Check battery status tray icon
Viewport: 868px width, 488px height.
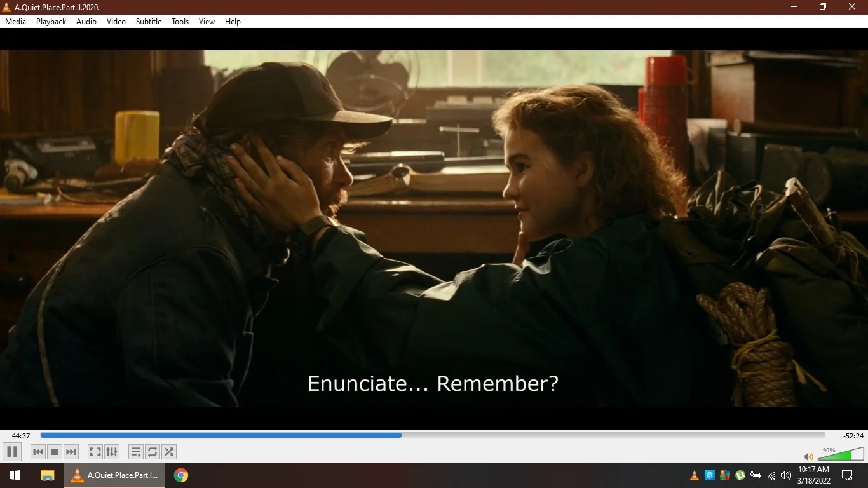click(x=756, y=475)
